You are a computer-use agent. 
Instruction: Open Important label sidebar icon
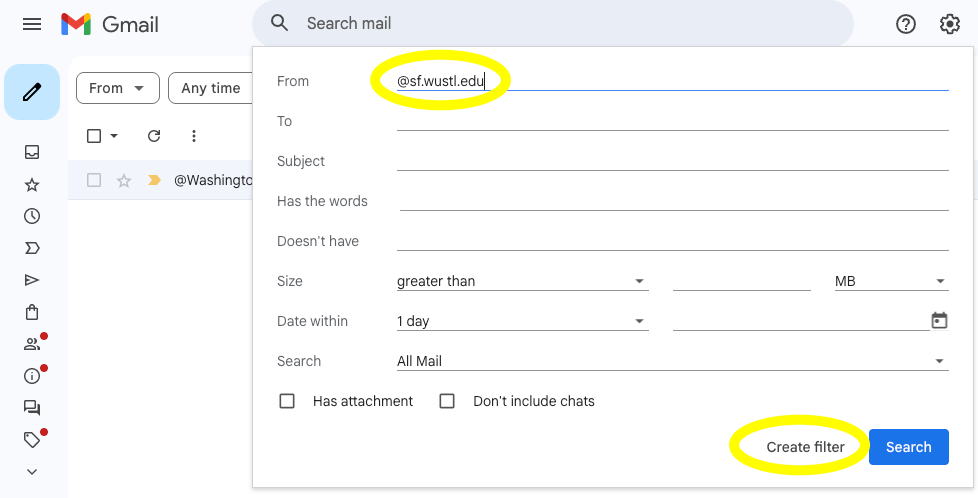coord(32,248)
